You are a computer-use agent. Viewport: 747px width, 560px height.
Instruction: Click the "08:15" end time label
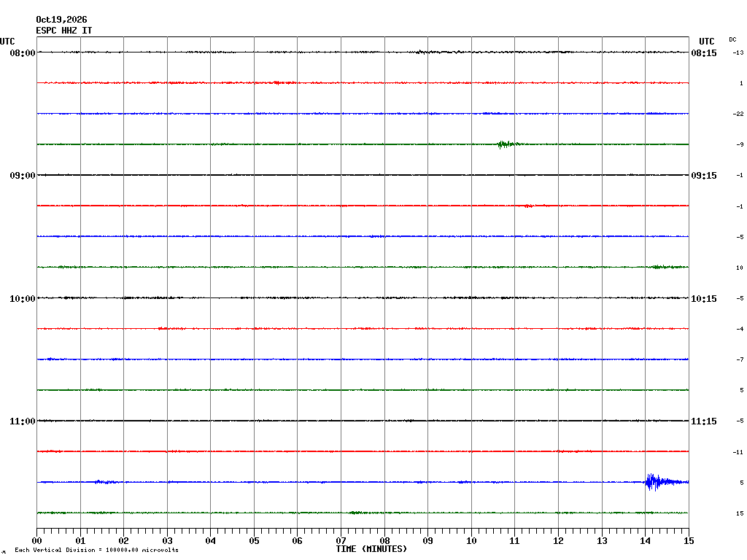pos(704,53)
